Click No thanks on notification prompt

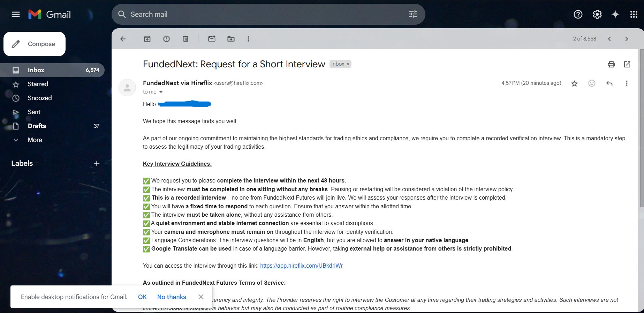click(172, 297)
